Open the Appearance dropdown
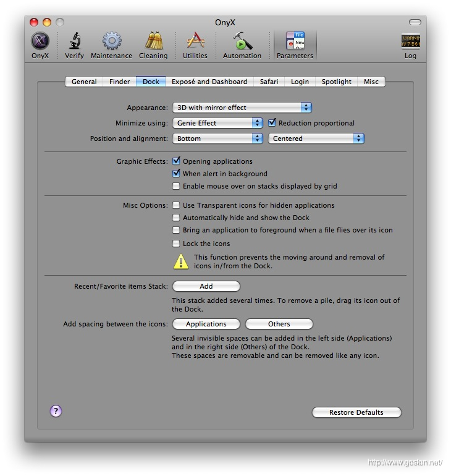This screenshot has width=451, height=476. click(x=242, y=108)
